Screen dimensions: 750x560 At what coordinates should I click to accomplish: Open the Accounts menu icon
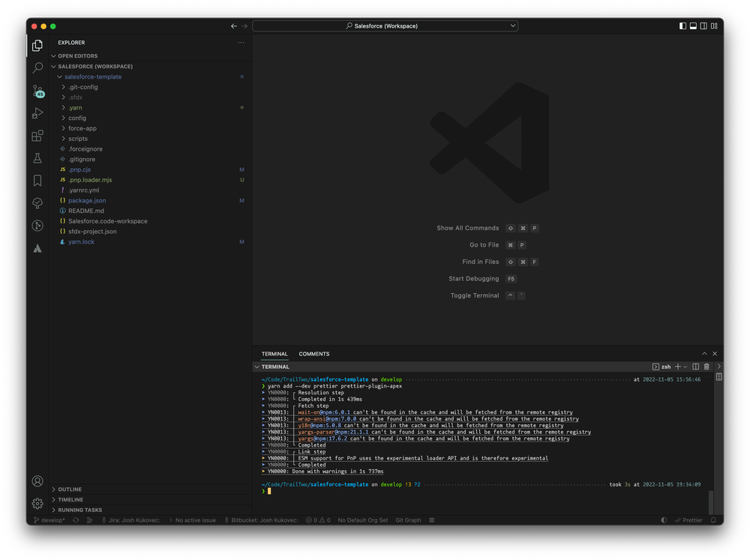coord(37,481)
